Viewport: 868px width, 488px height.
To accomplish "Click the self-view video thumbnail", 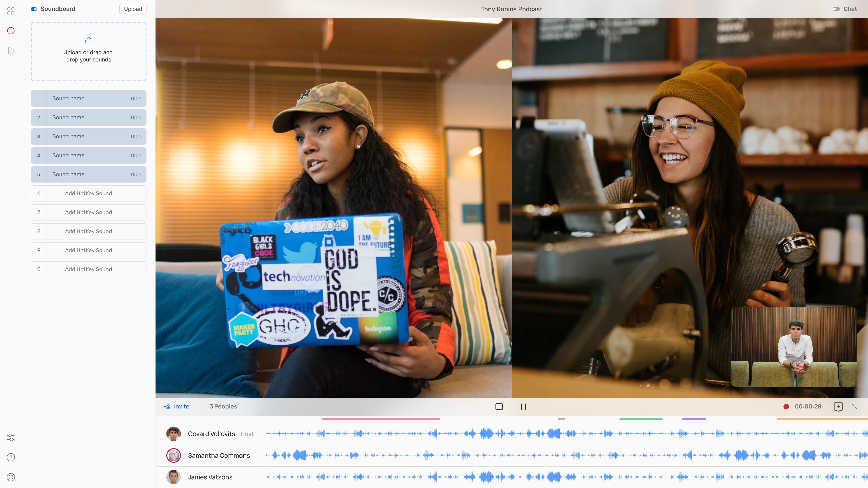I will (x=794, y=347).
